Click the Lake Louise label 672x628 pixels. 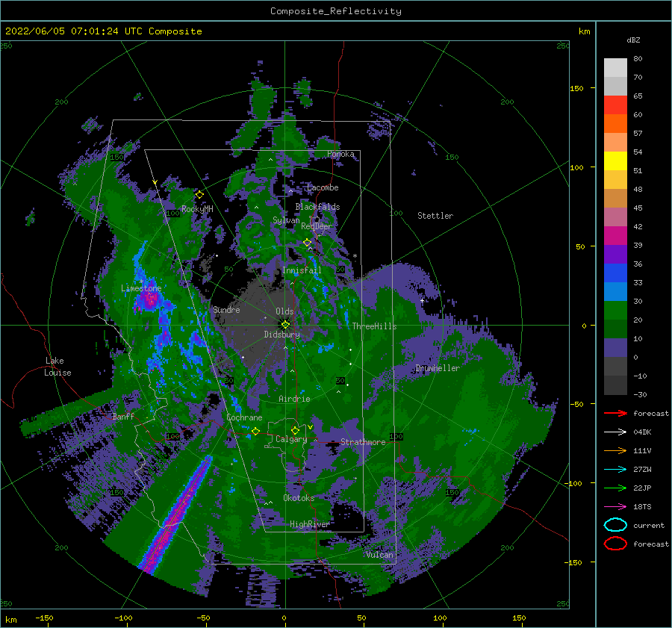click(57, 367)
